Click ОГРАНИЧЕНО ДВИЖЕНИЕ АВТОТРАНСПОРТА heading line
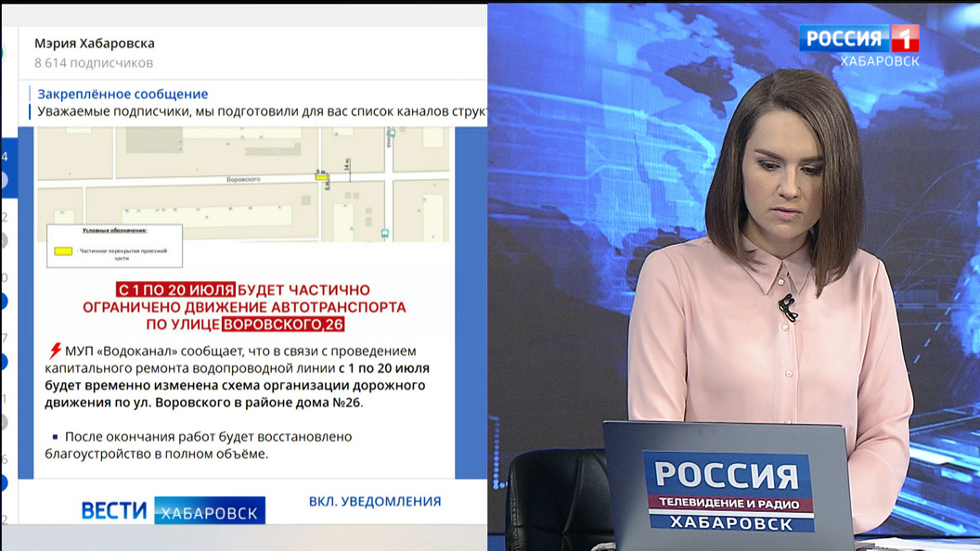 (244, 307)
